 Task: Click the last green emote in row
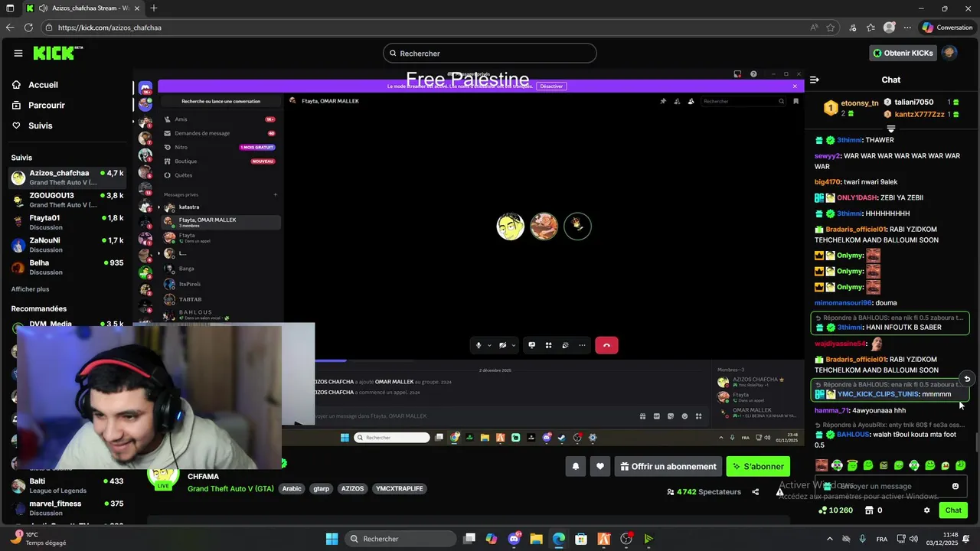tap(961, 465)
